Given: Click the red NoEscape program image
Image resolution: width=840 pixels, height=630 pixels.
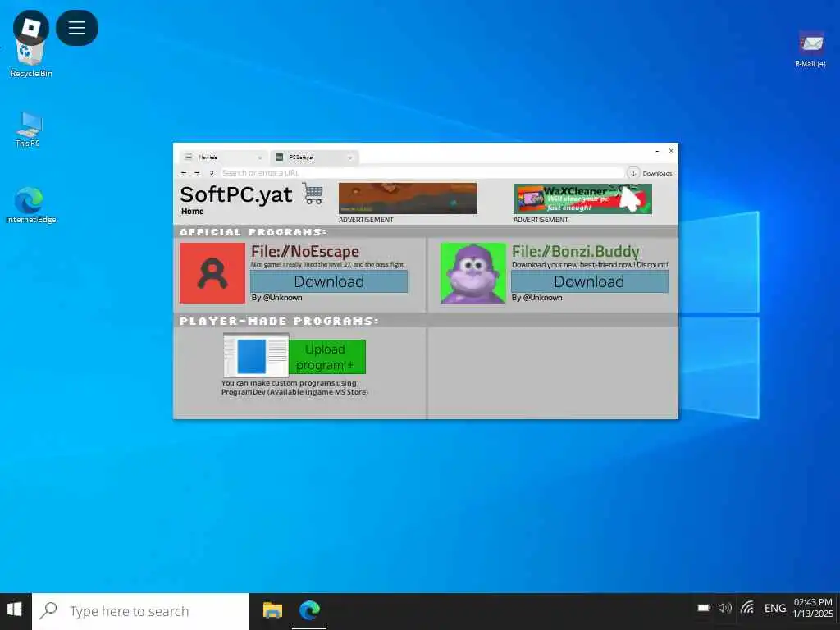Looking at the screenshot, I should point(212,273).
